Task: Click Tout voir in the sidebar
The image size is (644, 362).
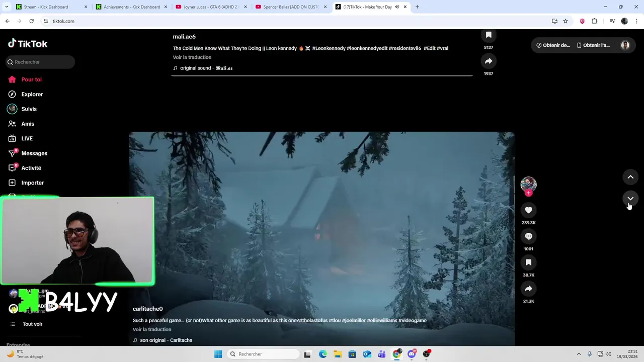Action: coord(32,324)
